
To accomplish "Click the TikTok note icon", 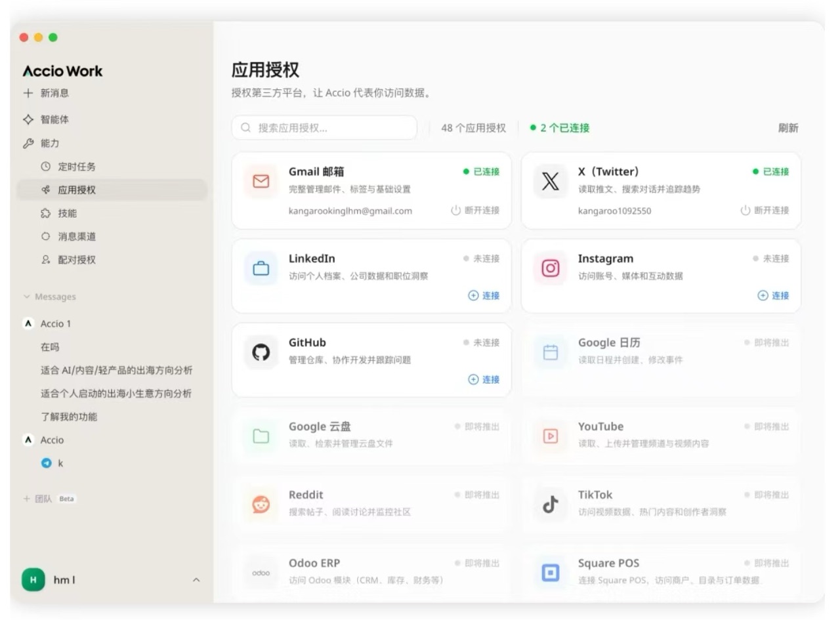I will pyautogui.click(x=550, y=505).
